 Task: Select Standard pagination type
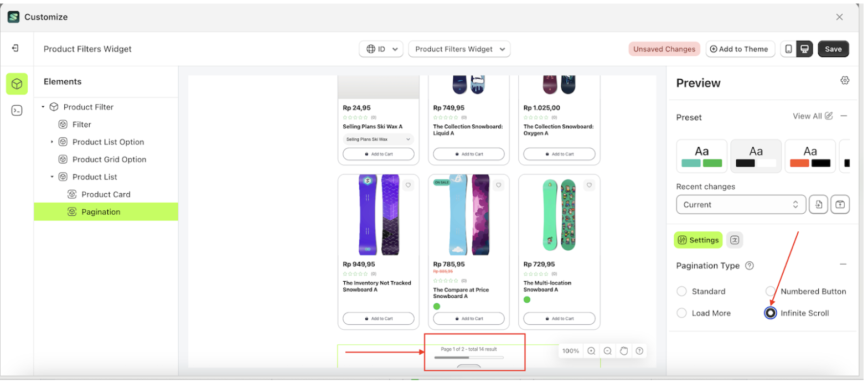tap(682, 292)
